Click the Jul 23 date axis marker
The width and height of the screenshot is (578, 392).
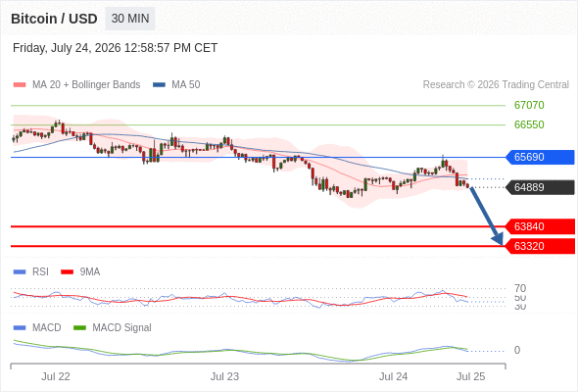224,376
